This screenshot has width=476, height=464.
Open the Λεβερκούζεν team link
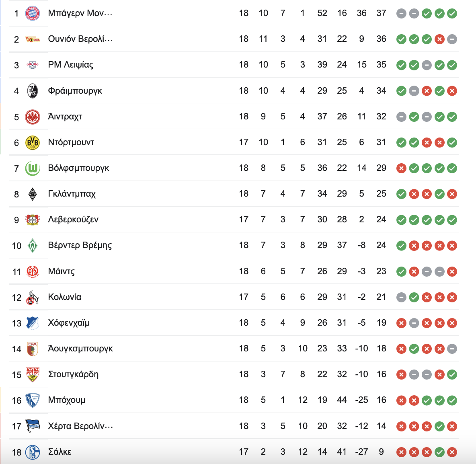[x=73, y=220]
